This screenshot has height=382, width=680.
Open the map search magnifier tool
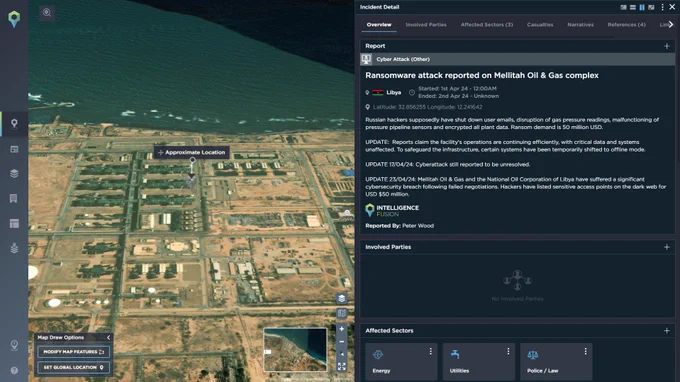click(x=47, y=13)
